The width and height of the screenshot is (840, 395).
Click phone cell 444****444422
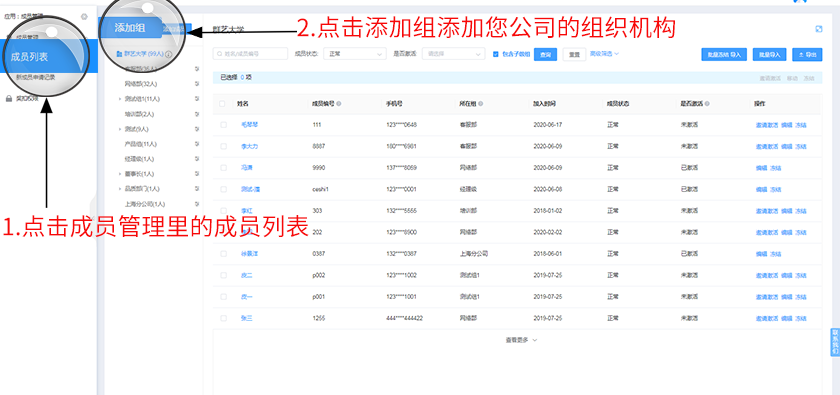point(404,318)
